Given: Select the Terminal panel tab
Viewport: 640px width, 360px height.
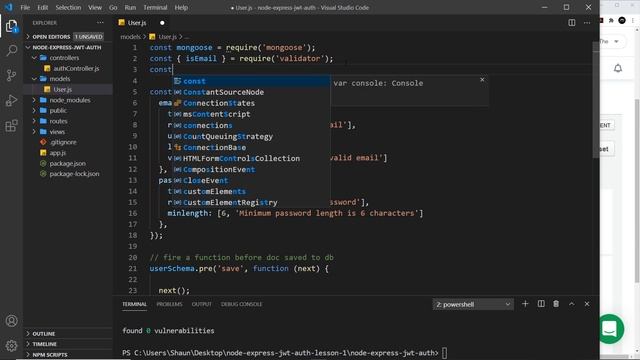Looking at the screenshot, I should 134,304.
